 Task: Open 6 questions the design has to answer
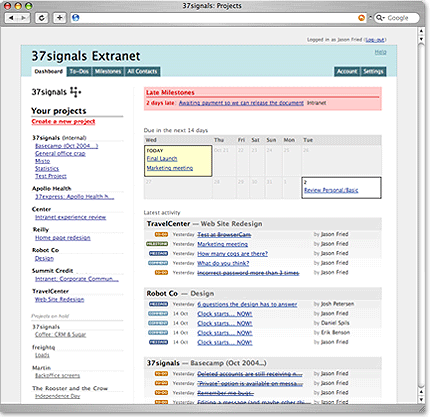coord(247,304)
